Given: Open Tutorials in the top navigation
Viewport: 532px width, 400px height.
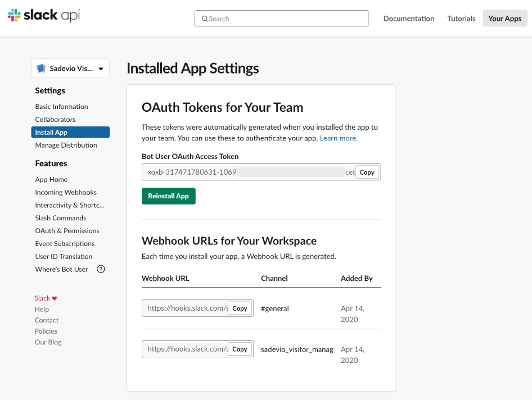Looking at the screenshot, I should click(x=462, y=19).
